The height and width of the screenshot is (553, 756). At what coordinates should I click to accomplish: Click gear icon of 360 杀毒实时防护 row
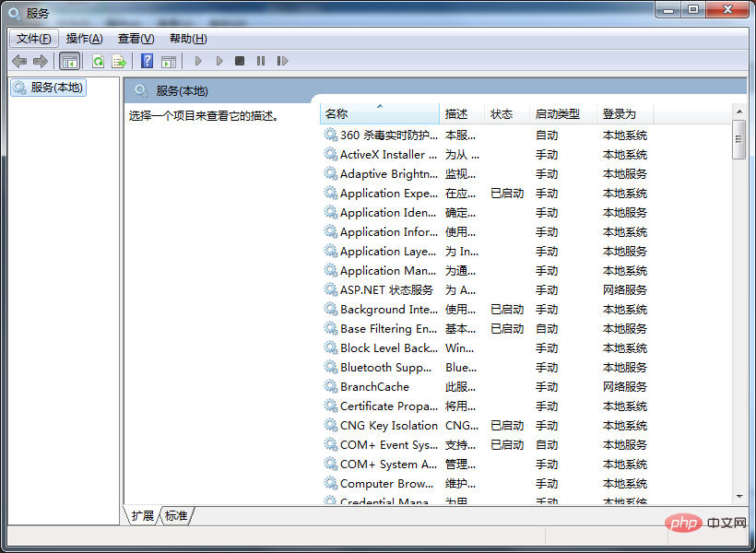coord(330,135)
